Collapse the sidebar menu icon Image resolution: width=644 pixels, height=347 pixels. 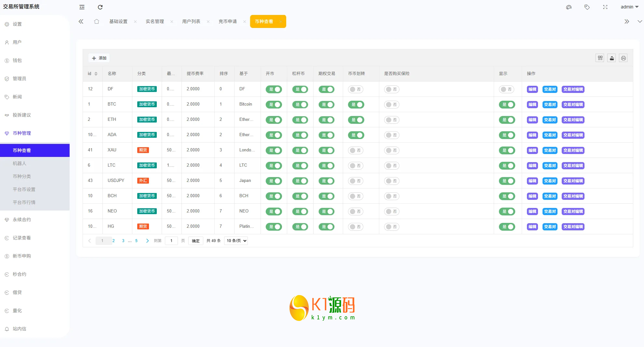click(82, 7)
